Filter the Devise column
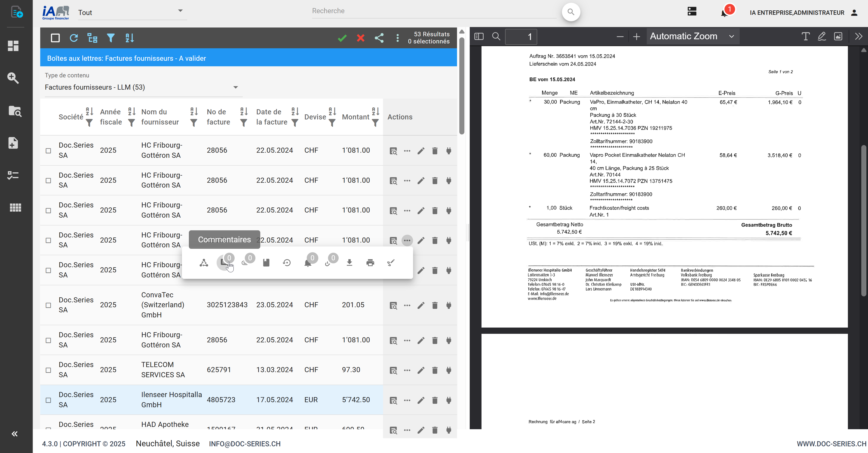 coord(332,123)
